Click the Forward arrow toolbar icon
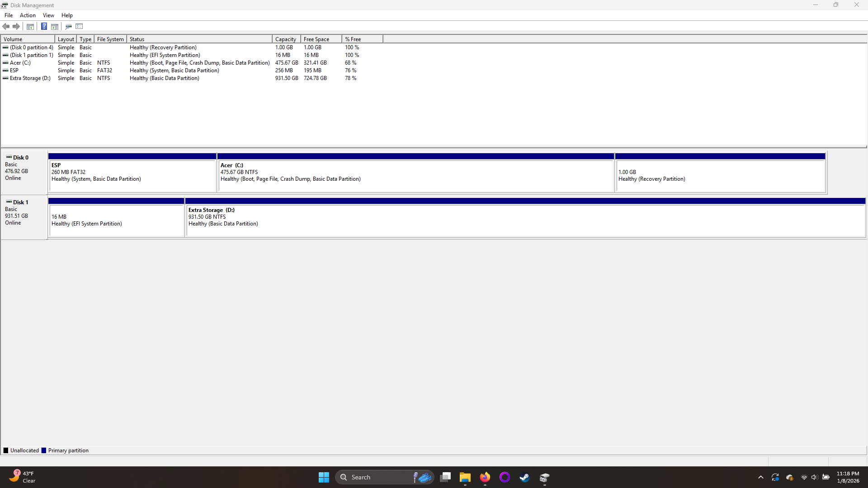Screen dimensions: 868x488 [16, 26]
